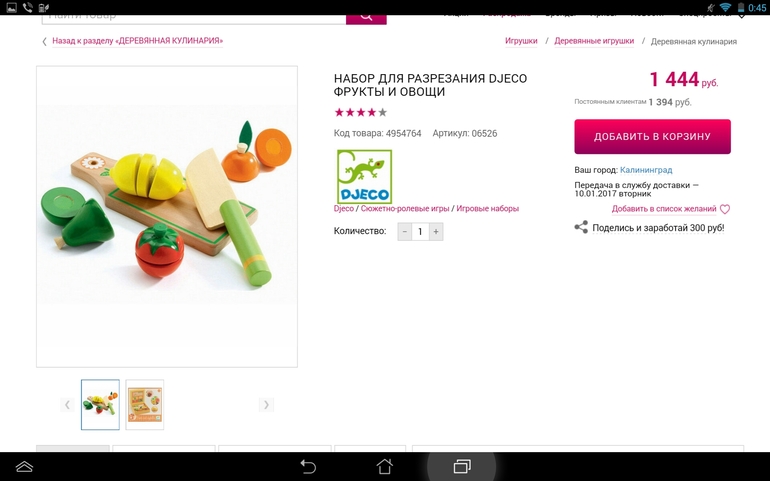This screenshot has height=481, width=770.
Task: Open recent apps overview icon
Action: coord(462,466)
